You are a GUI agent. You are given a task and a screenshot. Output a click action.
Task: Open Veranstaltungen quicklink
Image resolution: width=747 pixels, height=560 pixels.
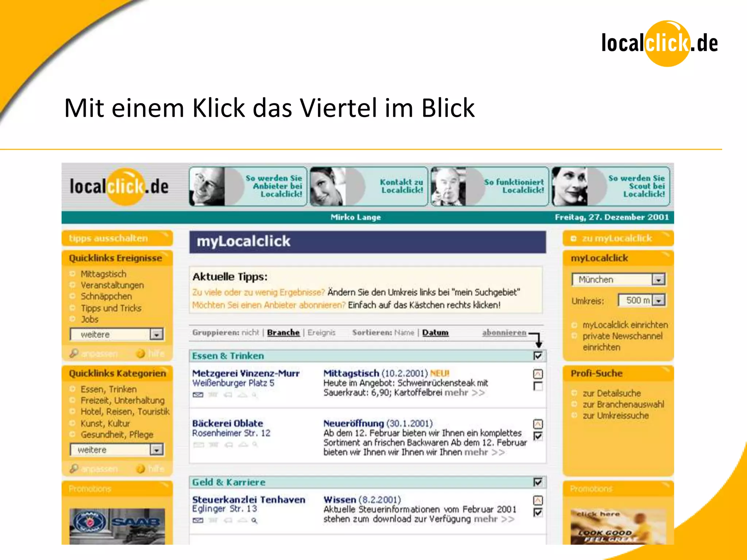[x=112, y=285]
